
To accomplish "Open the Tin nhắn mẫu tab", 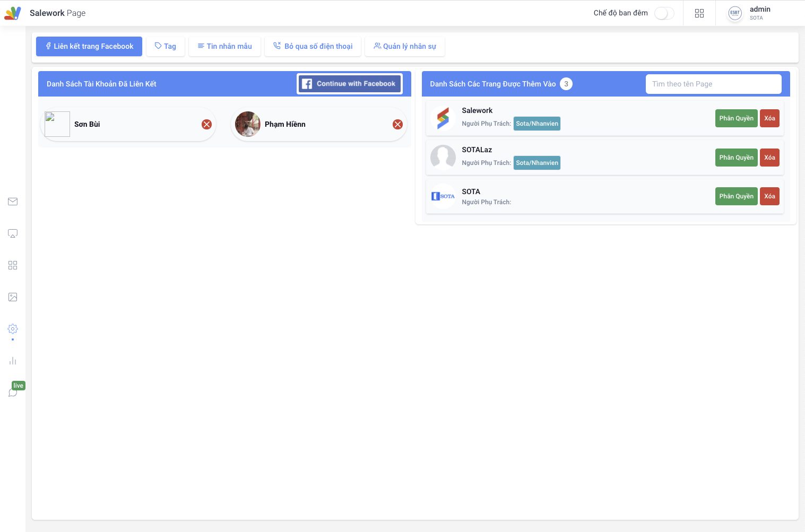I will coord(224,46).
